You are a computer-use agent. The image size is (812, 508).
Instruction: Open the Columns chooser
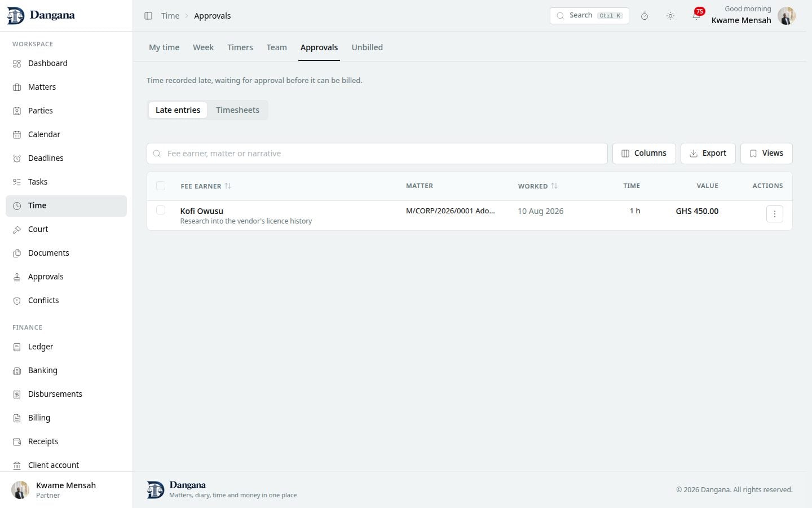point(644,154)
